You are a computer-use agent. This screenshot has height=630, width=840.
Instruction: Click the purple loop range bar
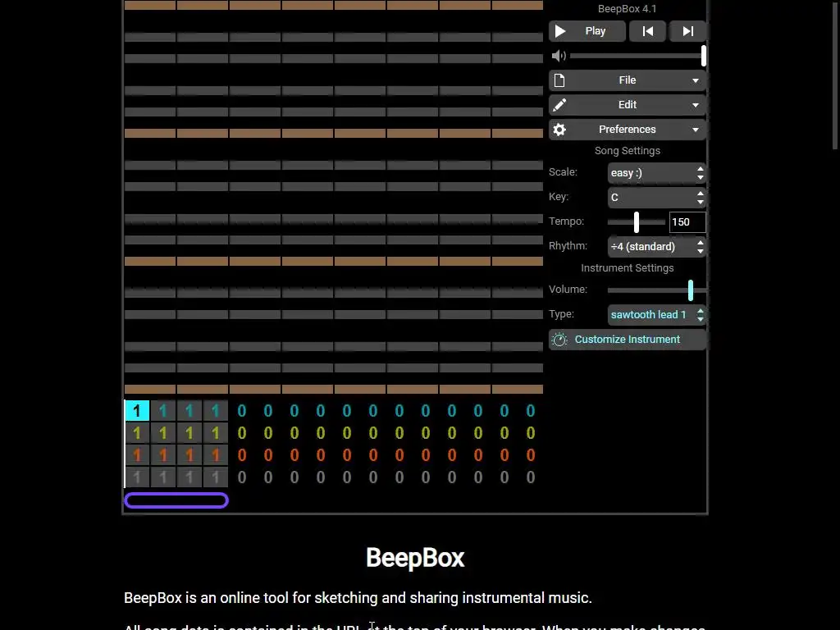[x=176, y=500]
